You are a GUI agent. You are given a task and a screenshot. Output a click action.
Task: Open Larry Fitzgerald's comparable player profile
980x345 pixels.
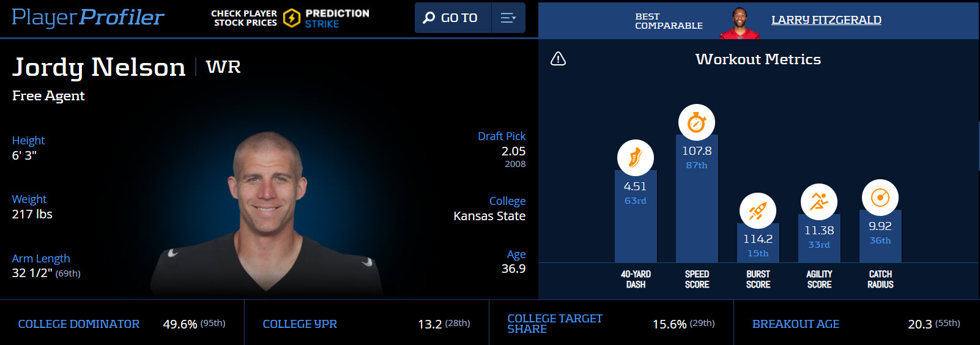tap(826, 20)
